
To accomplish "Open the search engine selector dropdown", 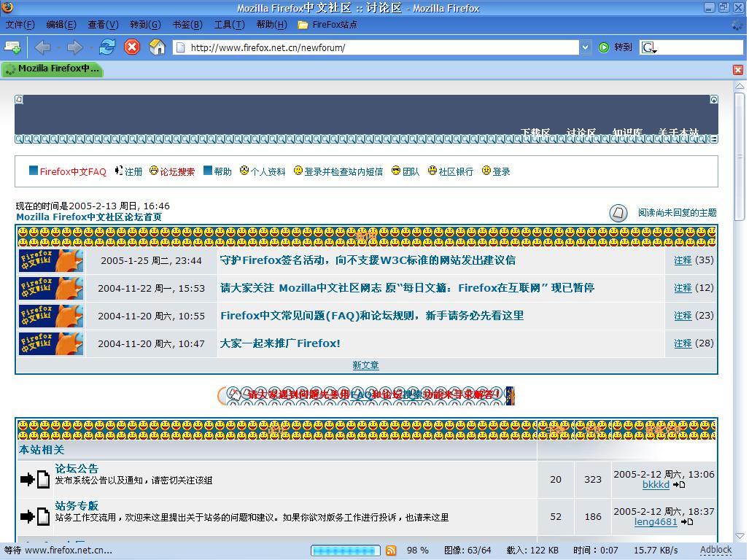I will [649, 48].
